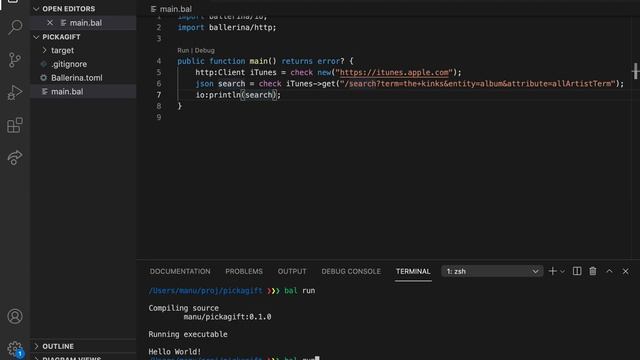640x360 pixels.
Task: Kill terminal with trash icon
Action: click(x=593, y=271)
